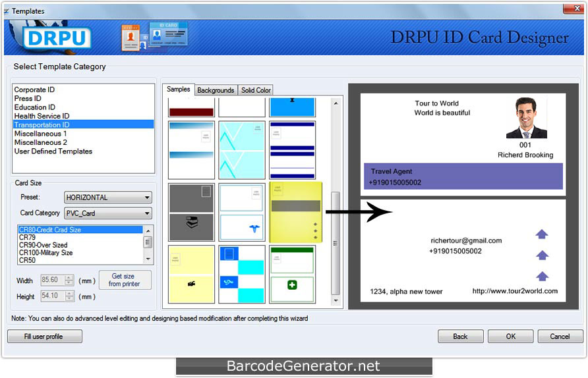Select dark red bar template thumbnail
Viewport: 588px width, 378px height.
pyautogui.click(x=191, y=108)
